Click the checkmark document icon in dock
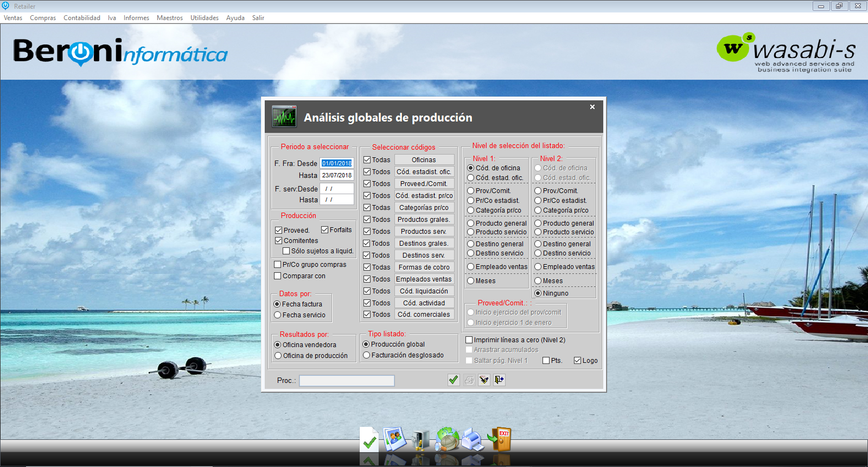This screenshot has width=868, height=467. pos(369,440)
